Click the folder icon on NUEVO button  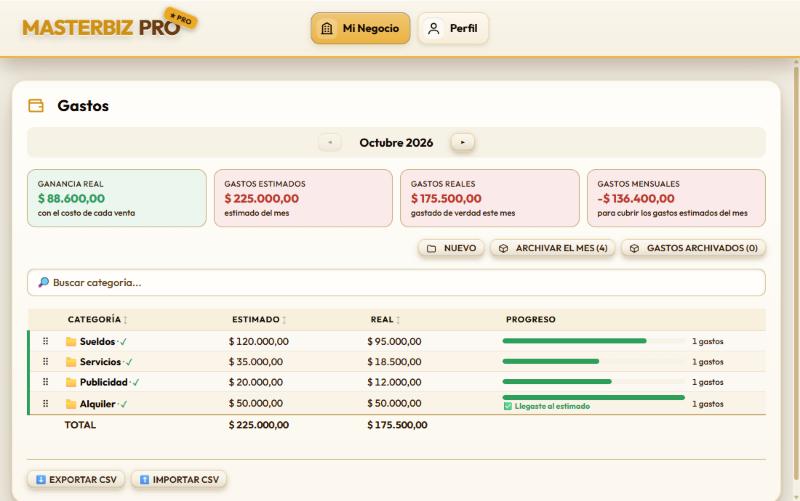pyautogui.click(x=432, y=248)
